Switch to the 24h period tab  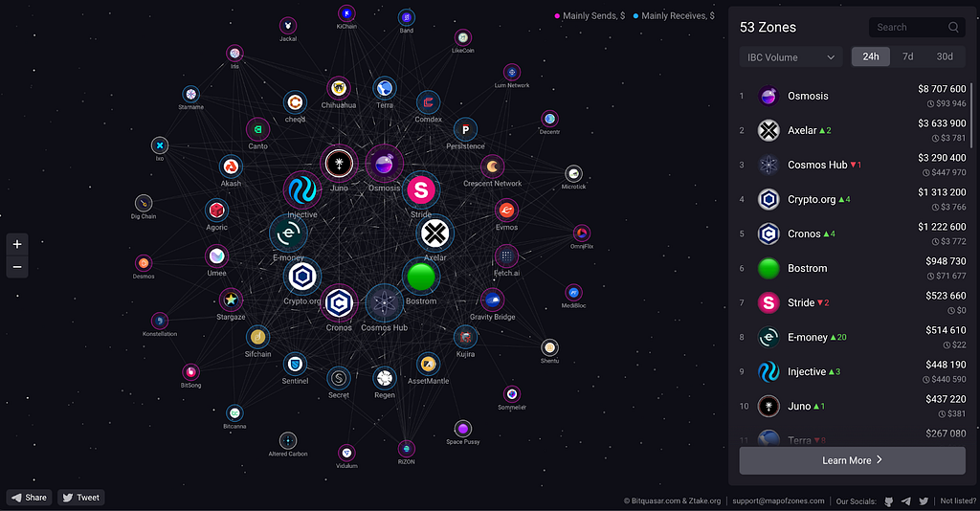click(x=871, y=56)
